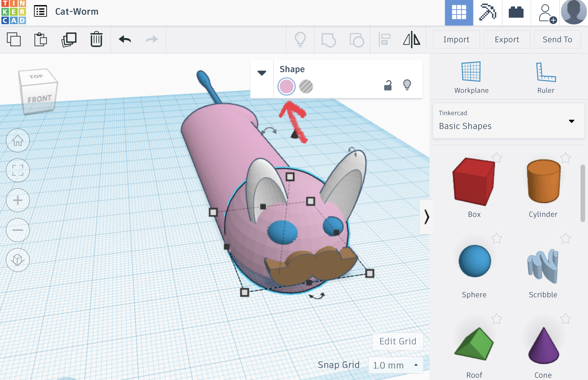Image resolution: width=588 pixels, height=380 pixels.
Task: Switch to Blocks pickaxe mode
Action: click(x=488, y=13)
